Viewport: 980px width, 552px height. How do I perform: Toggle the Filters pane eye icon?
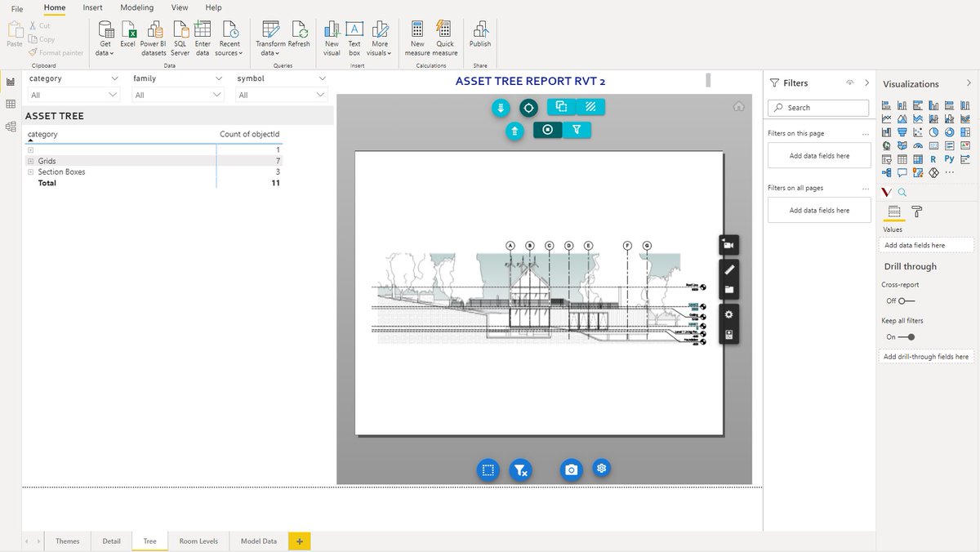(x=849, y=82)
